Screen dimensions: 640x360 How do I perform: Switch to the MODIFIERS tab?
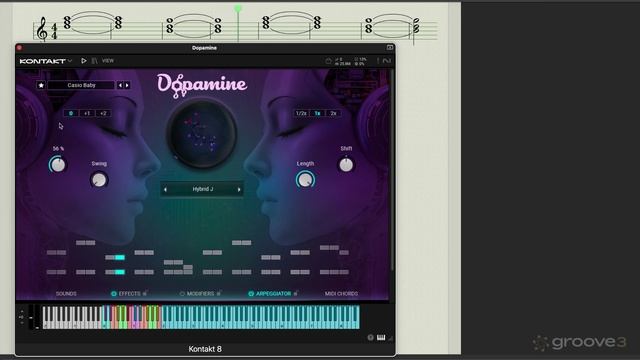coord(200,293)
